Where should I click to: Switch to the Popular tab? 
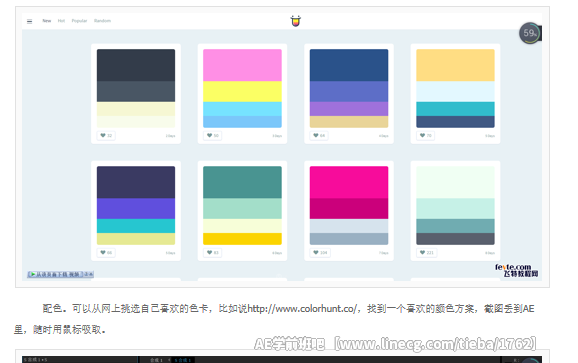(79, 21)
